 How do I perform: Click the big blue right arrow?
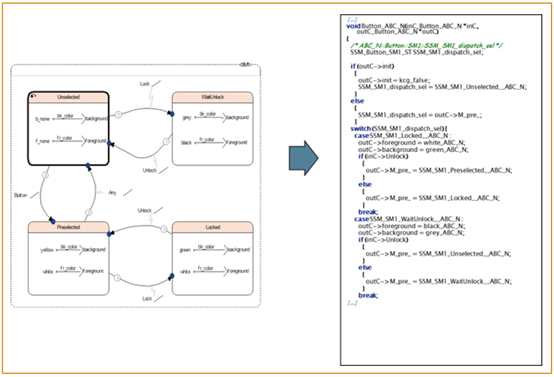(x=303, y=158)
